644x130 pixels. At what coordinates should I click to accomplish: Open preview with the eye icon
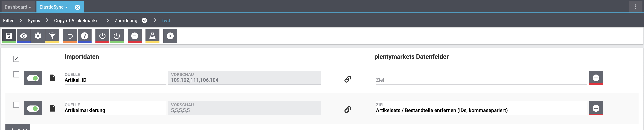[24, 36]
